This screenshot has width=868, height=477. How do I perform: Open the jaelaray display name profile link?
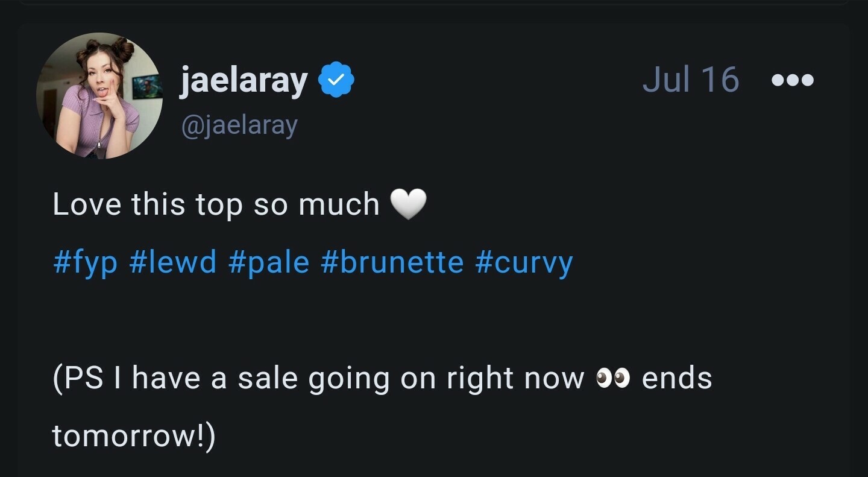pos(244,81)
